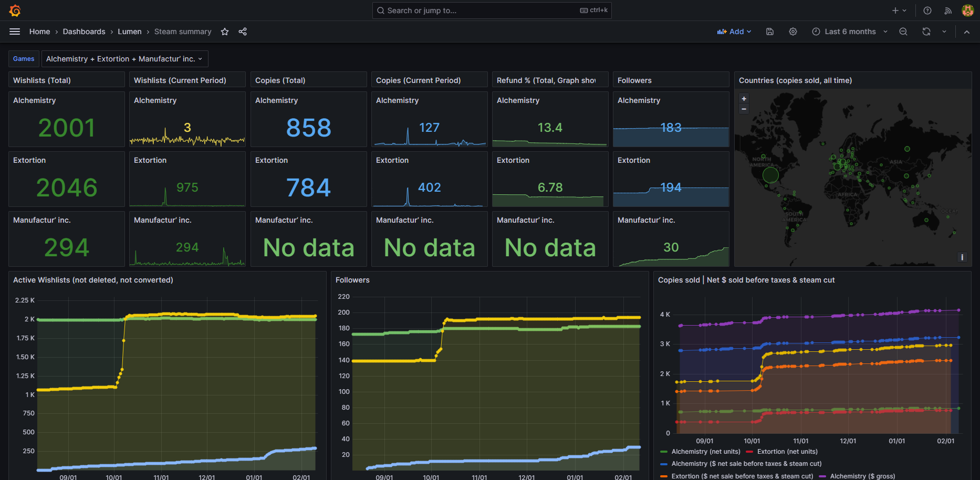Click Extortion followers value 194
Image resolution: width=980 pixels, height=480 pixels.
click(x=671, y=187)
